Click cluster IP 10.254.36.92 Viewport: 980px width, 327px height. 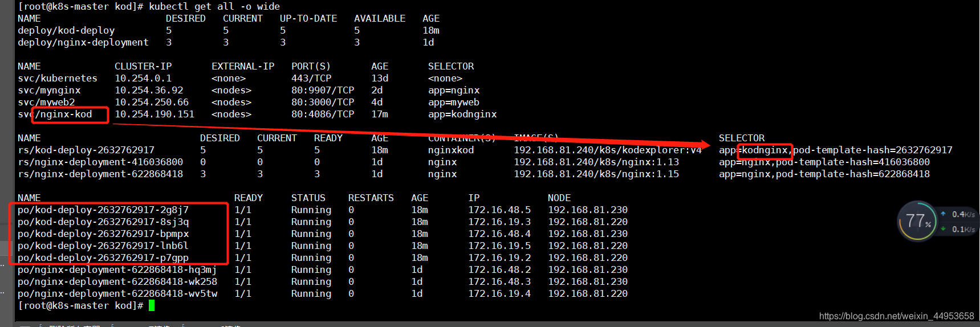(149, 90)
